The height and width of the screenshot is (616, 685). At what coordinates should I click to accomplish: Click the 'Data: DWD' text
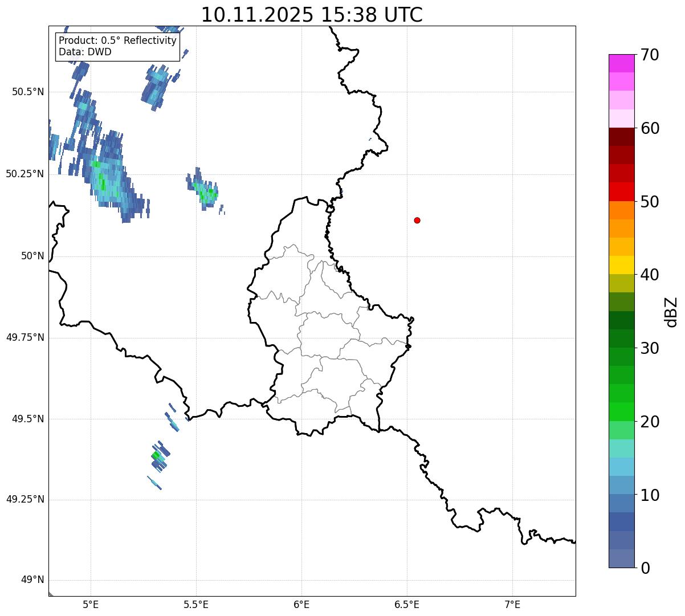tap(85, 52)
